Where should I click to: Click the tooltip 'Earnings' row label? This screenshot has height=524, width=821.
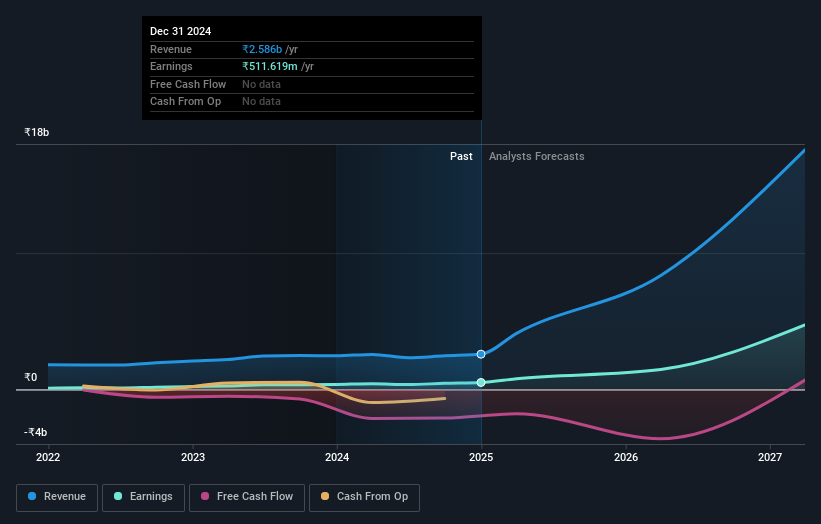pyautogui.click(x=171, y=66)
